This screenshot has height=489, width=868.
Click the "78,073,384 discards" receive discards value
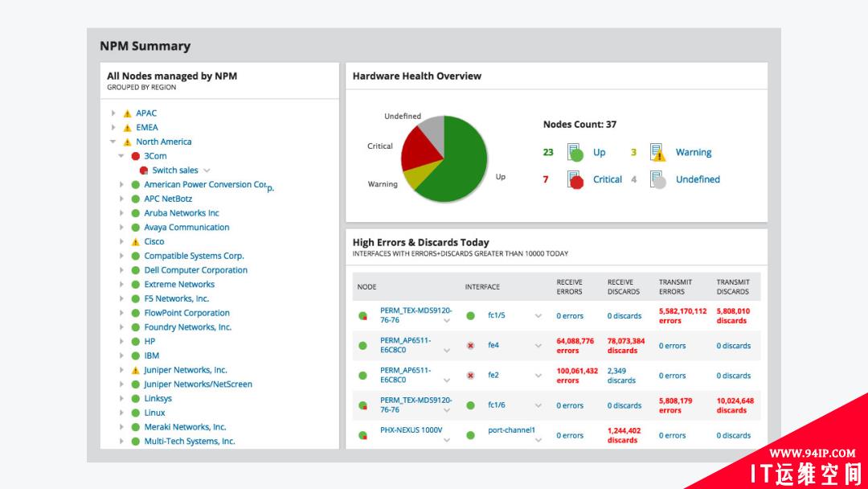click(626, 346)
